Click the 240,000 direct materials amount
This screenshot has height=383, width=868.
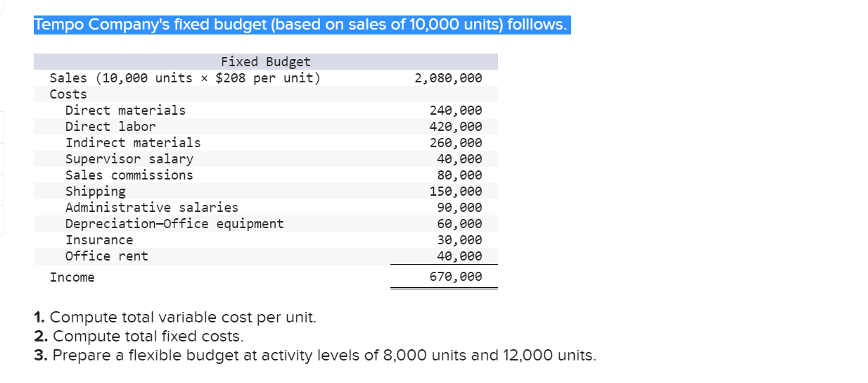[x=456, y=111]
